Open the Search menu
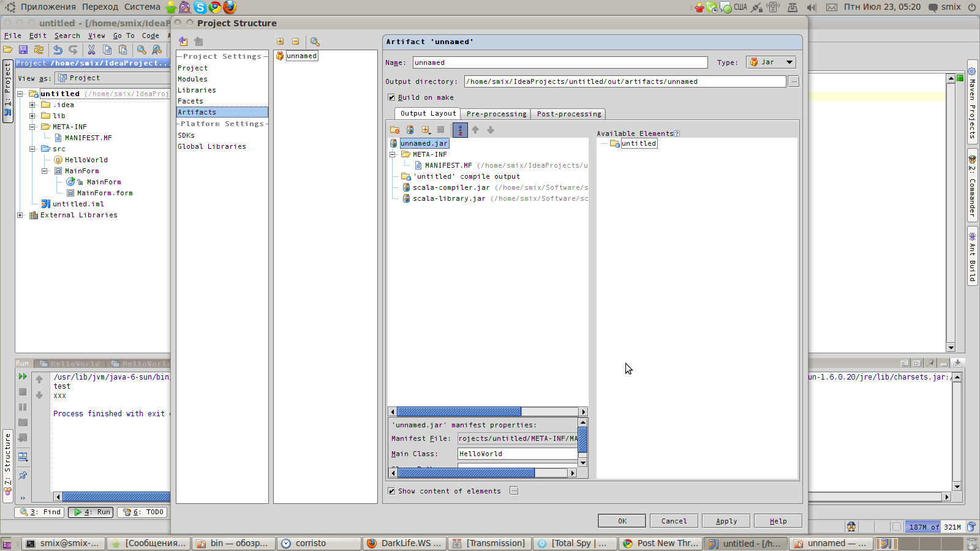Viewport: 980px width, 551px height. click(x=67, y=36)
